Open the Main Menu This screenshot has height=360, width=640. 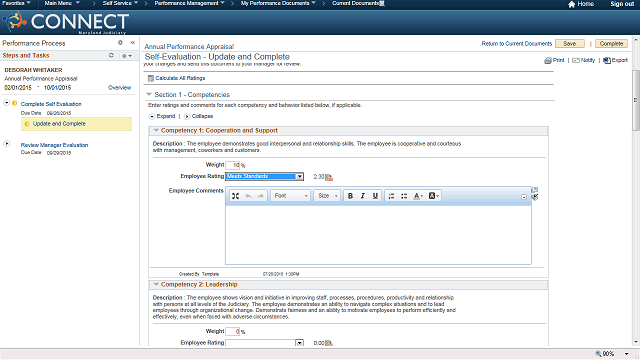62,3
